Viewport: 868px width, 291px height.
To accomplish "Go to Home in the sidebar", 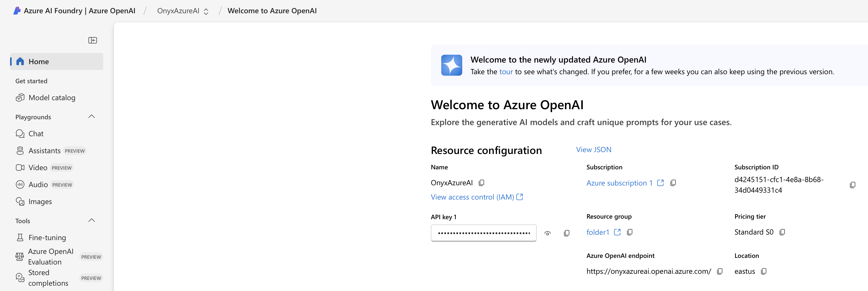I will (38, 61).
